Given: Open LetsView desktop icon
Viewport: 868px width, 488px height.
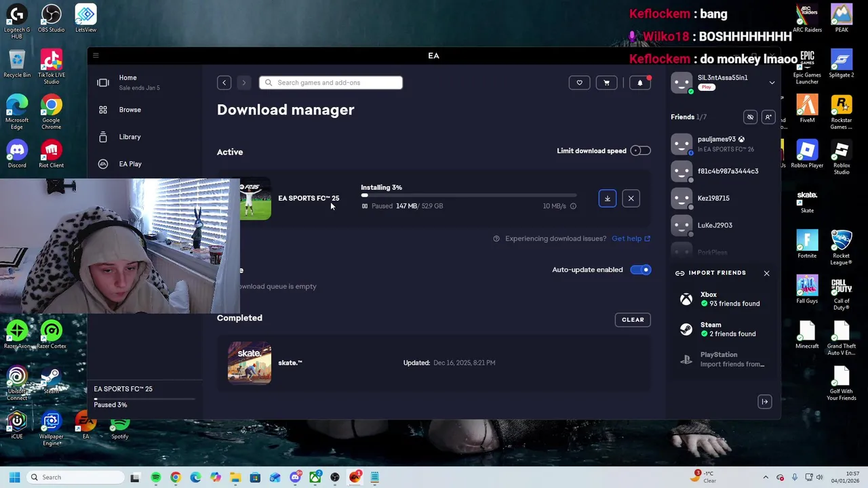Looking at the screenshot, I should coord(85,19).
